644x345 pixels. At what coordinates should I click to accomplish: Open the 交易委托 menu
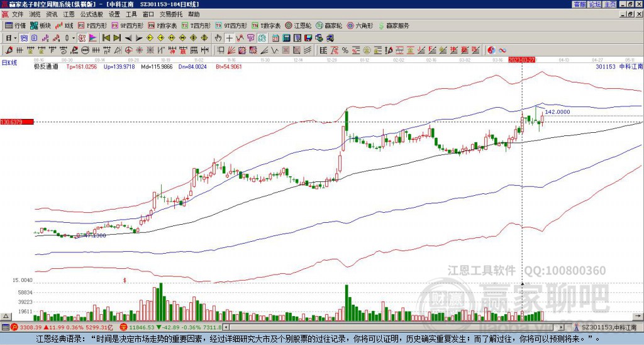coord(171,14)
